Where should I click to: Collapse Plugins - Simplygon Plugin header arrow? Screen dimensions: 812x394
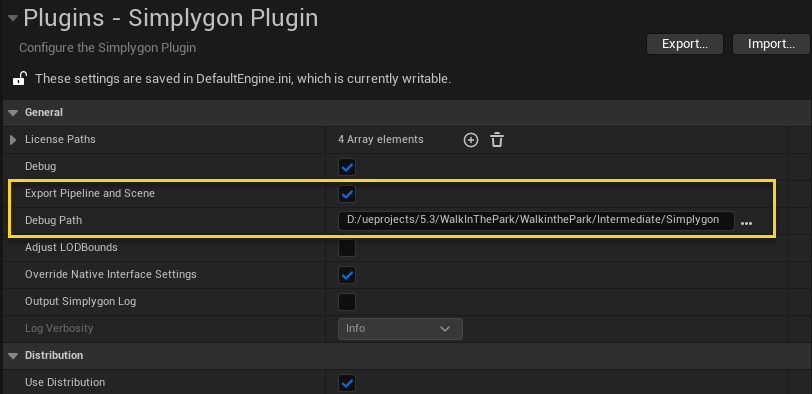point(13,19)
